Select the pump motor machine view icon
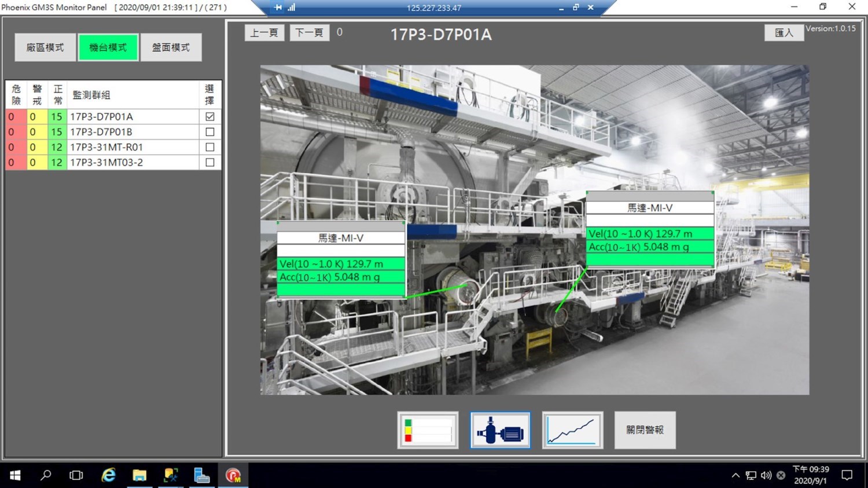 pyautogui.click(x=500, y=430)
